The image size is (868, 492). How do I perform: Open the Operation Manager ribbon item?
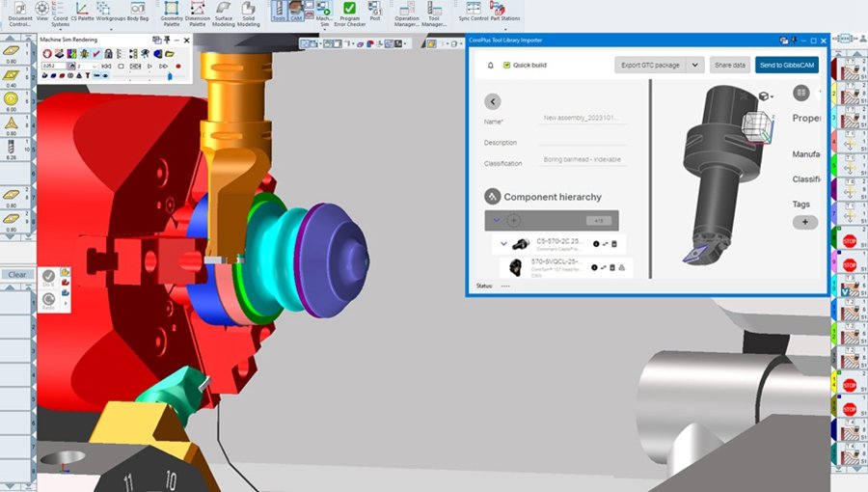(x=407, y=14)
